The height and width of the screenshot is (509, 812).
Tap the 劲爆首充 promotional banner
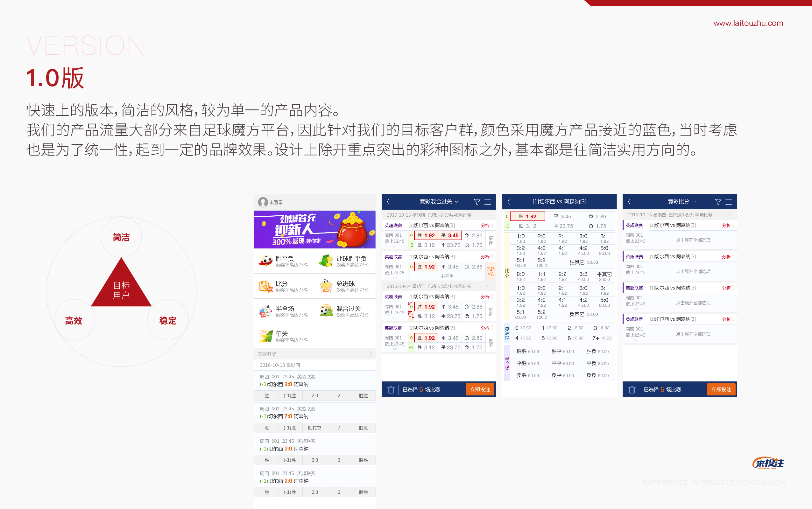314,230
